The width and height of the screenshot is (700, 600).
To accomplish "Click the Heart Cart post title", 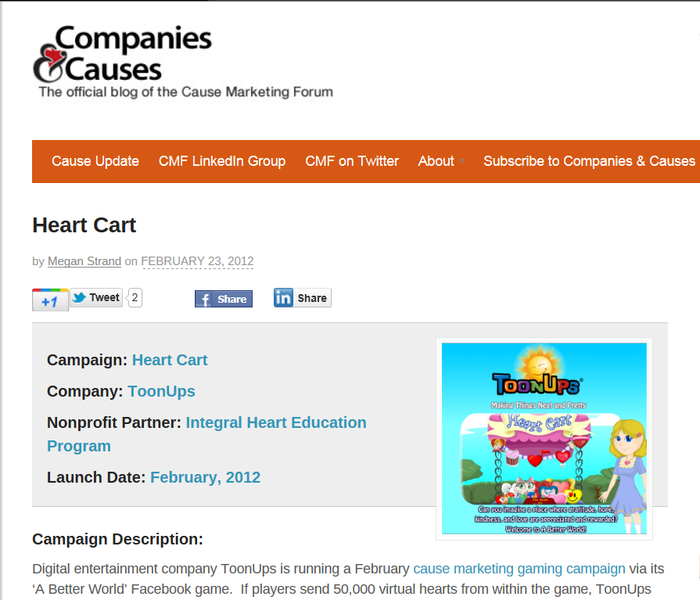I will tap(84, 225).
